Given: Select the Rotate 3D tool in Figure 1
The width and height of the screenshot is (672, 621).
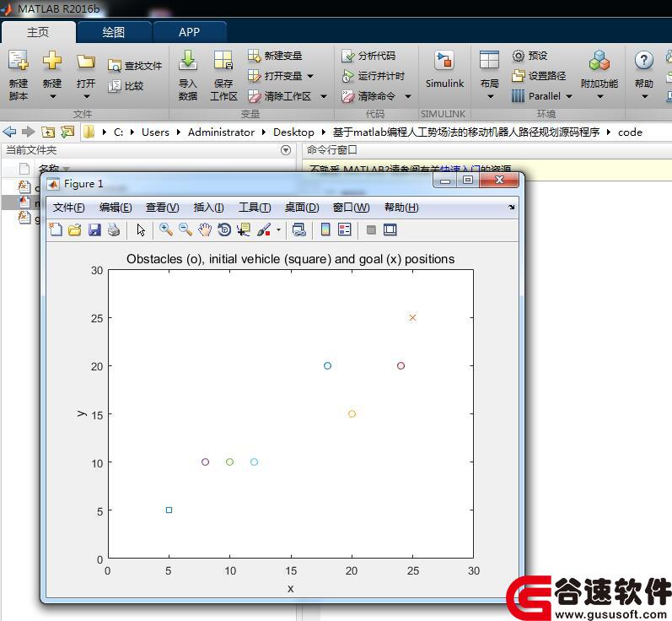Looking at the screenshot, I should (x=224, y=229).
